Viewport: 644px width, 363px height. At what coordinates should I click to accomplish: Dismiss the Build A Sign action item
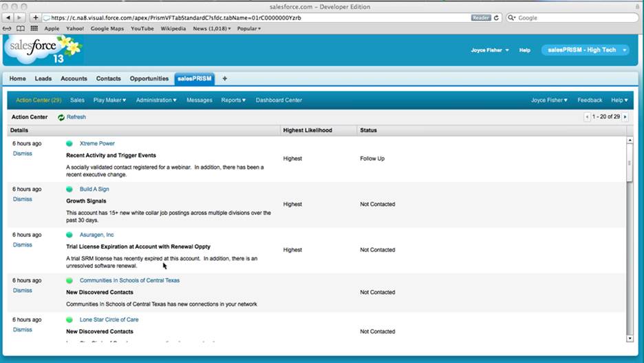point(23,199)
